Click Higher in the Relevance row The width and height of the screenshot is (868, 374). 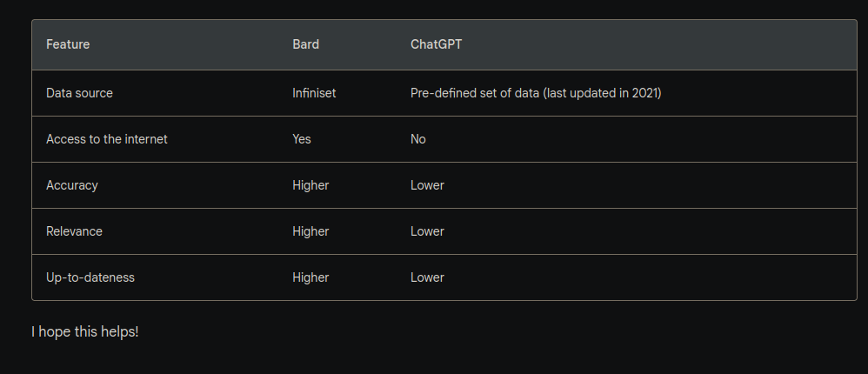[x=310, y=231]
